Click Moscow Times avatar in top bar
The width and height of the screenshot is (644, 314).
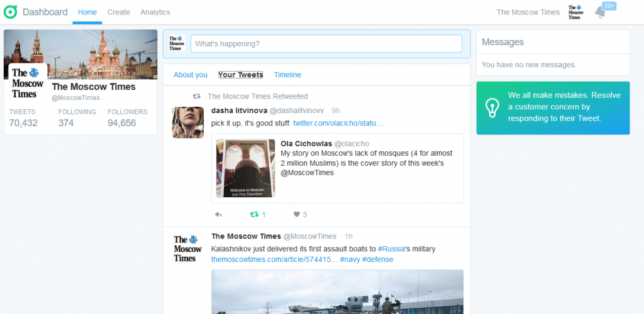point(575,13)
